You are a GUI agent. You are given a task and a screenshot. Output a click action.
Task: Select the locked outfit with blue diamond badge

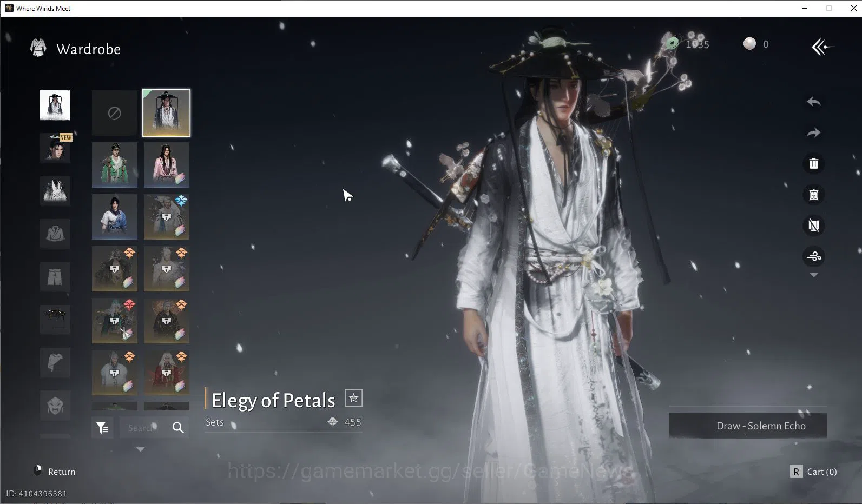point(167,217)
